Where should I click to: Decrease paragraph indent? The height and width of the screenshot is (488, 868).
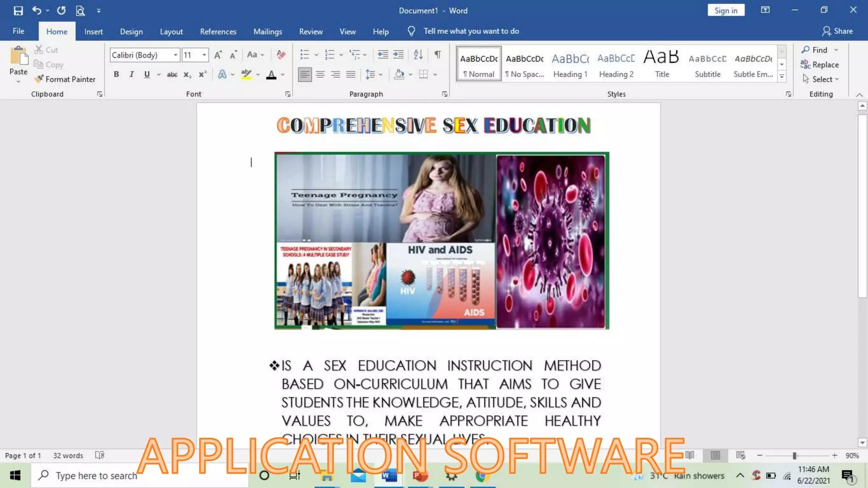click(383, 55)
